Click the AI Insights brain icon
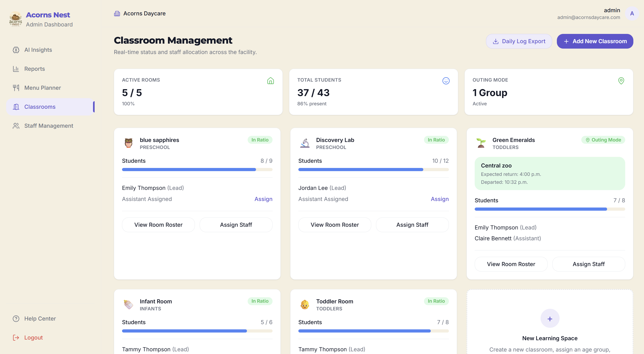The height and width of the screenshot is (354, 644). tap(16, 50)
